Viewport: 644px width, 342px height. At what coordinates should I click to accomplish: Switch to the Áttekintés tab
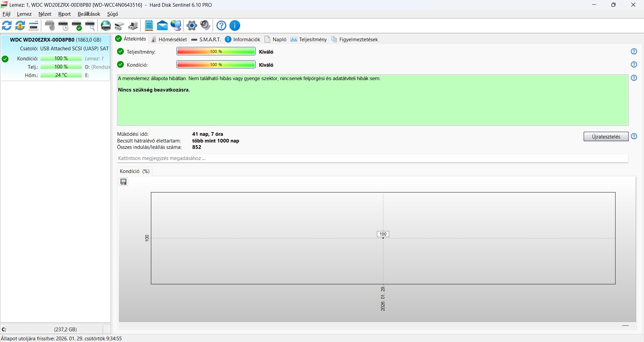(x=131, y=39)
